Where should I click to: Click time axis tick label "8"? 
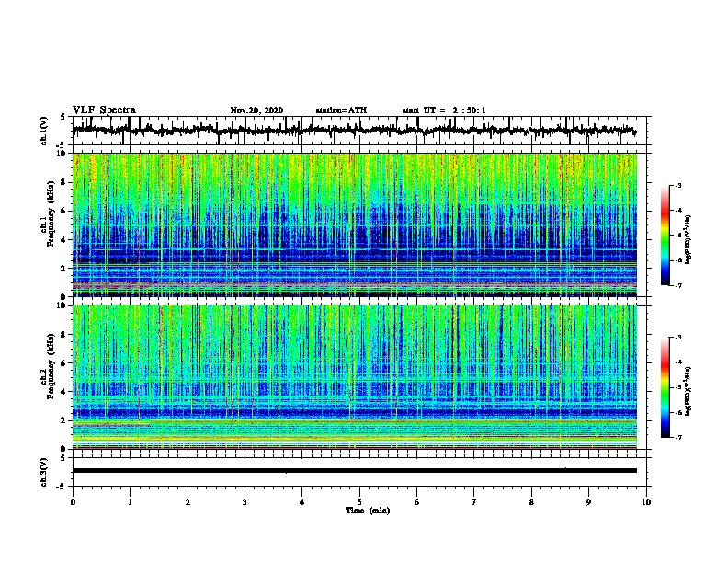pos(531,502)
